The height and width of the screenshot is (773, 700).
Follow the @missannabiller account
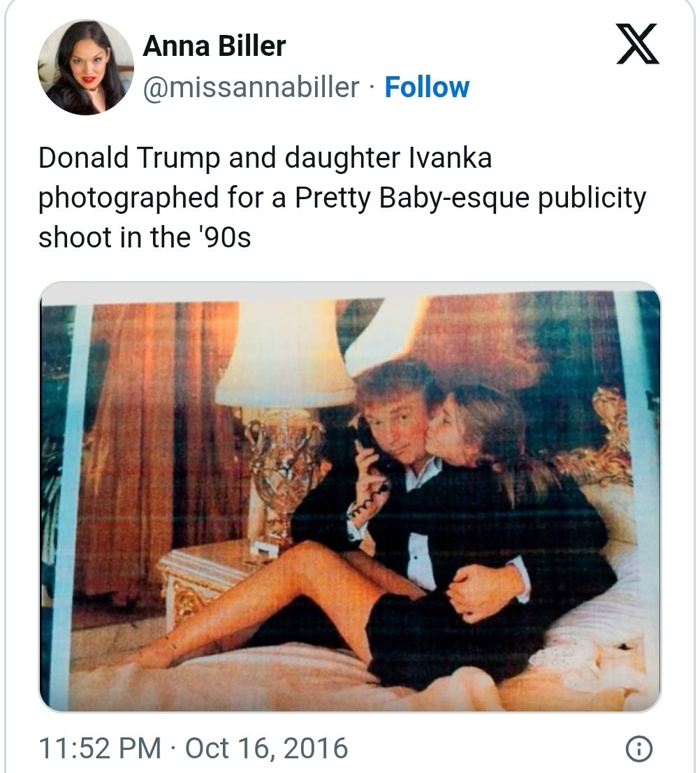click(427, 87)
